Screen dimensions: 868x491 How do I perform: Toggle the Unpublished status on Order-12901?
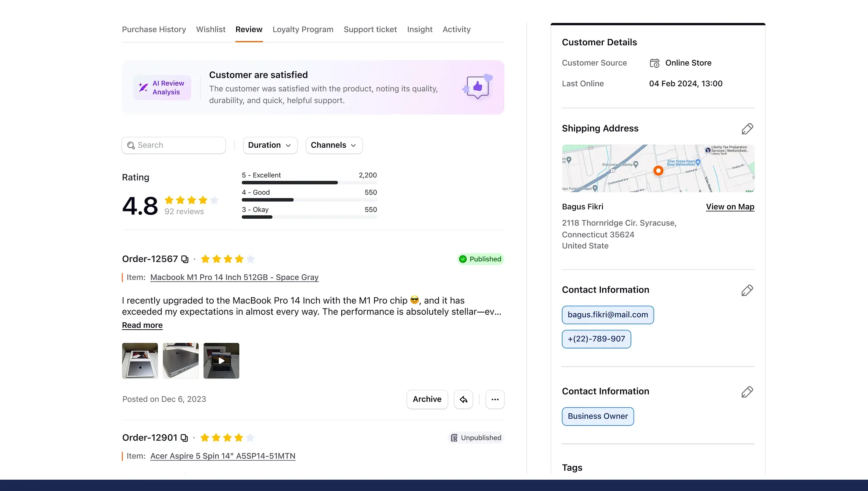pyautogui.click(x=476, y=437)
